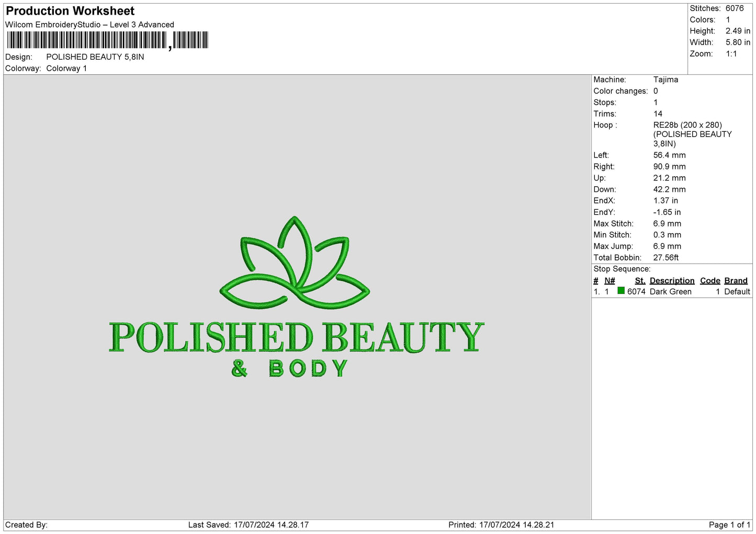This screenshot has height=534, width=756.
Task: Click the 'Stop Sequence:' heading
Action: coord(622,269)
